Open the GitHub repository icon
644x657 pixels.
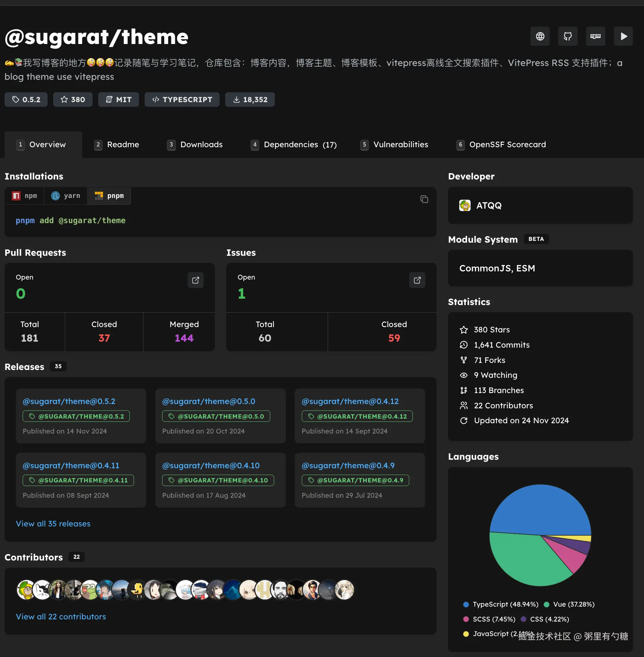(567, 36)
